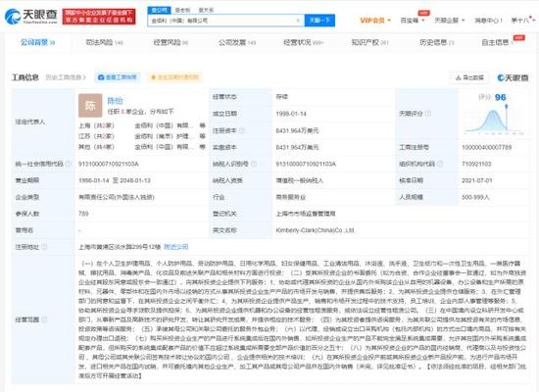Switch to the 司法风险 tab
The height and width of the screenshot is (392, 539).
click(x=105, y=43)
